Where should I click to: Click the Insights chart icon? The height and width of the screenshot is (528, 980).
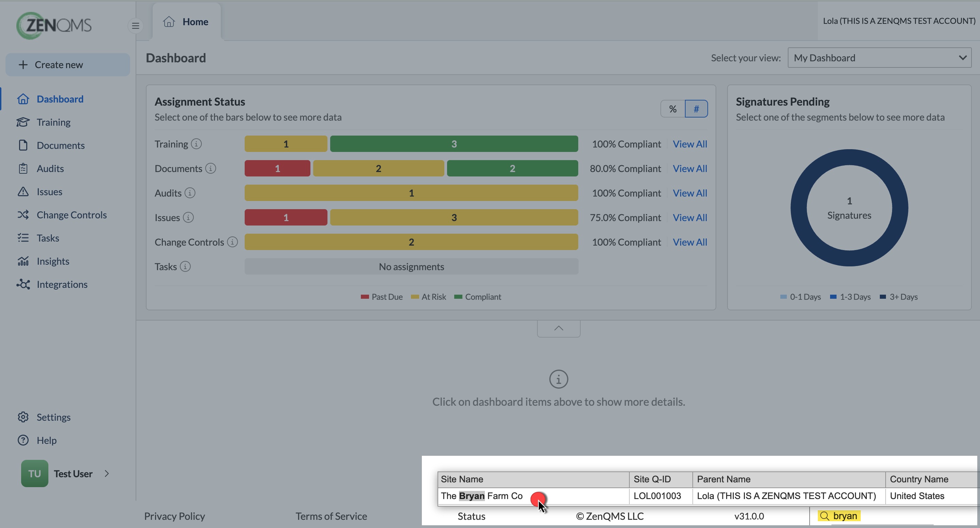tap(23, 261)
